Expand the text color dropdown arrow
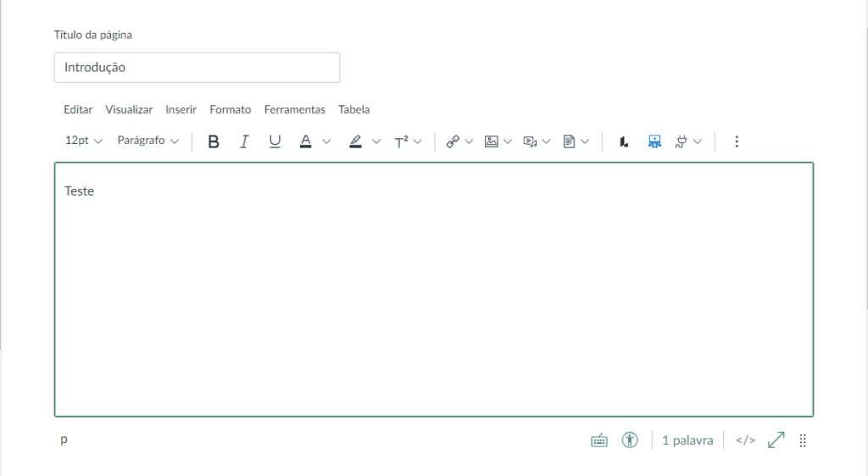Viewport: 868px width, 476px height. [326, 141]
